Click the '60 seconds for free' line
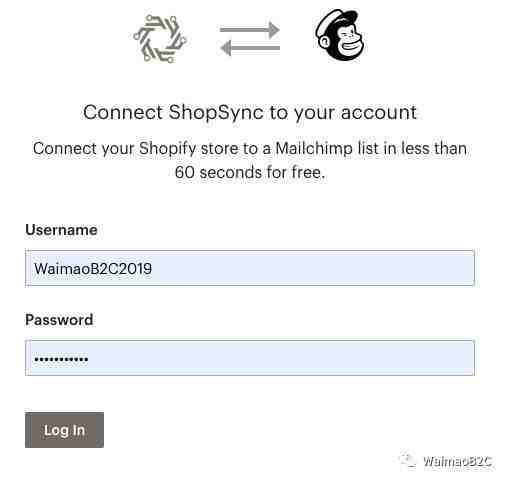The image size is (507, 481). point(250,172)
